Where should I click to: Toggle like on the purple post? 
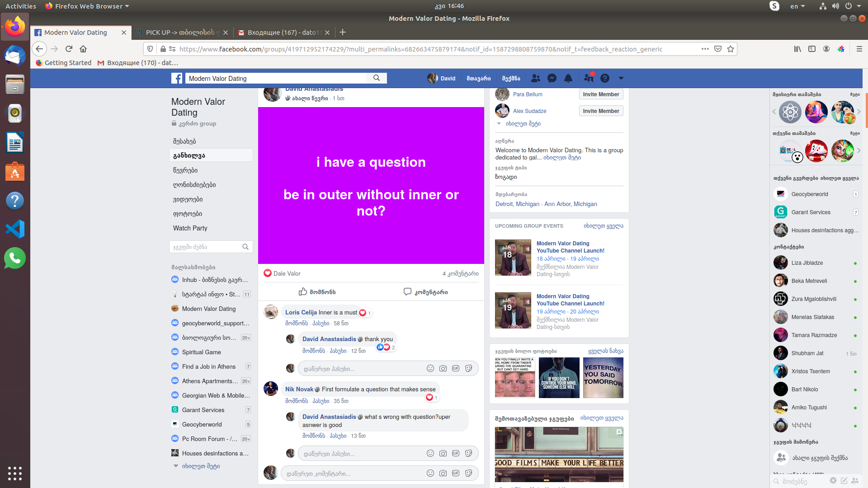pyautogui.click(x=317, y=292)
